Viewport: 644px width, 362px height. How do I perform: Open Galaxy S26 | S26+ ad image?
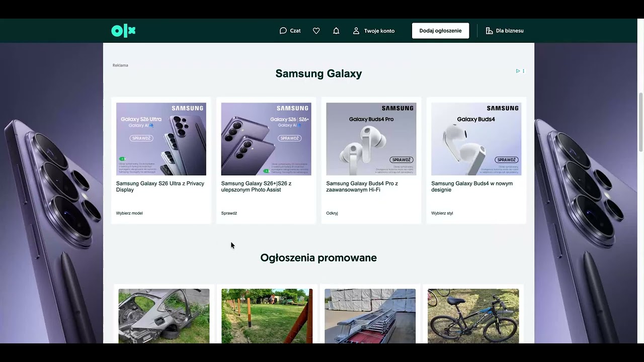pyautogui.click(x=266, y=139)
